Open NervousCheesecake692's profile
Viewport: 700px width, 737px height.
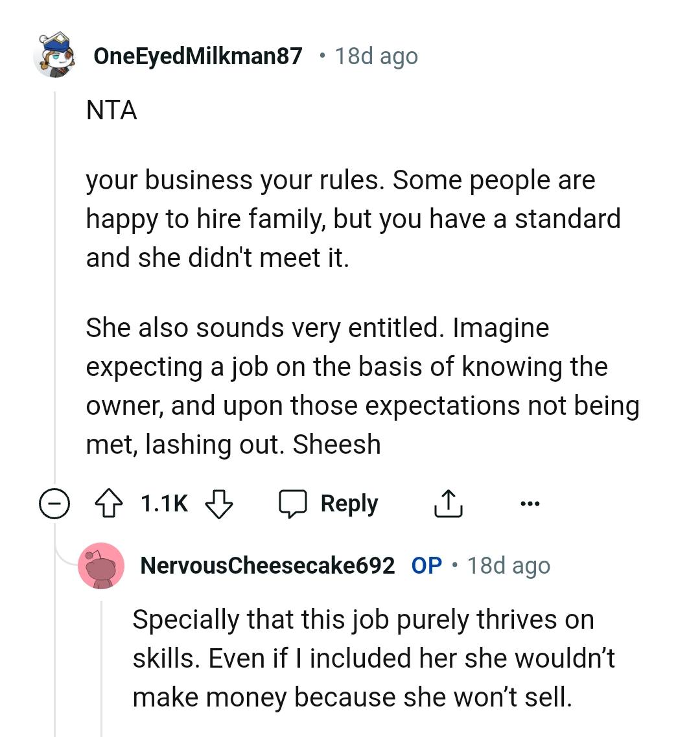[x=268, y=565]
